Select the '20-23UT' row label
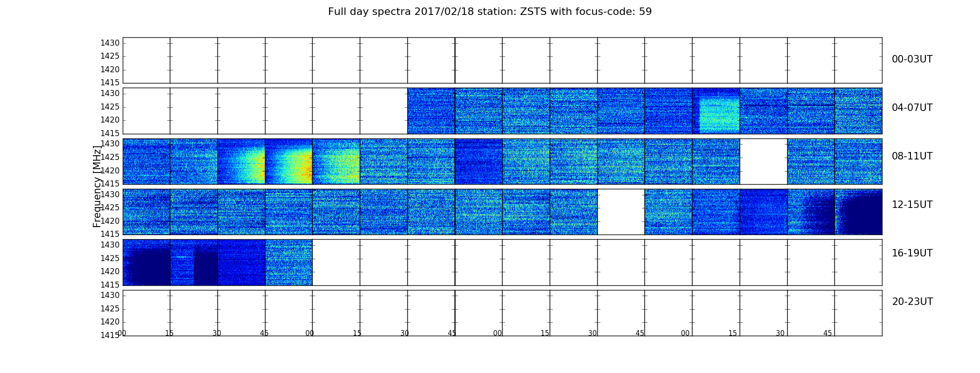 tap(912, 302)
